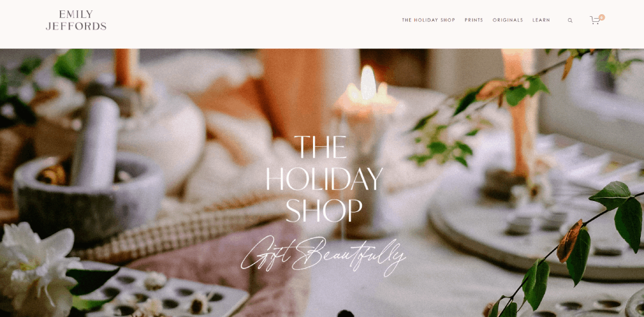Click the word HOLIDAY in hero title
The image size is (644, 317).
click(324, 178)
